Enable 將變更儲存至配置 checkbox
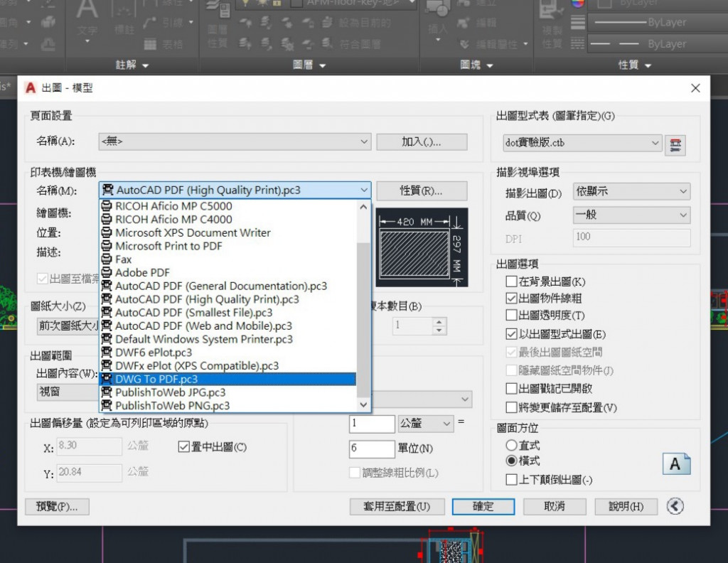The width and height of the screenshot is (728, 563). pos(511,407)
